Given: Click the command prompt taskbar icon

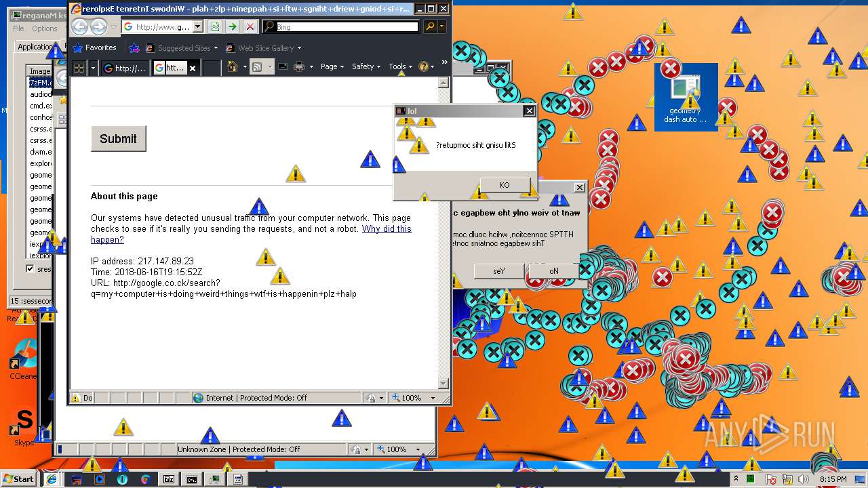Looking at the screenshot, I should 192,479.
